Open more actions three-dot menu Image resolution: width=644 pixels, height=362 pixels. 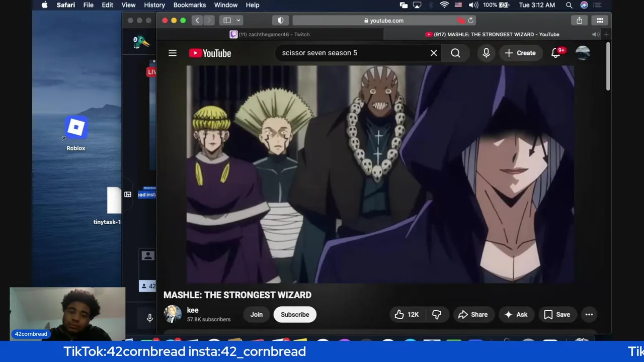point(589,314)
